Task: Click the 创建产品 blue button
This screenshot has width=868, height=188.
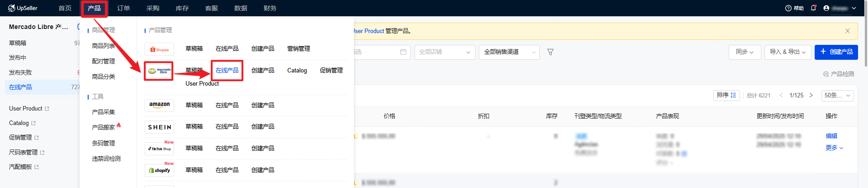Action: pyautogui.click(x=836, y=52)
